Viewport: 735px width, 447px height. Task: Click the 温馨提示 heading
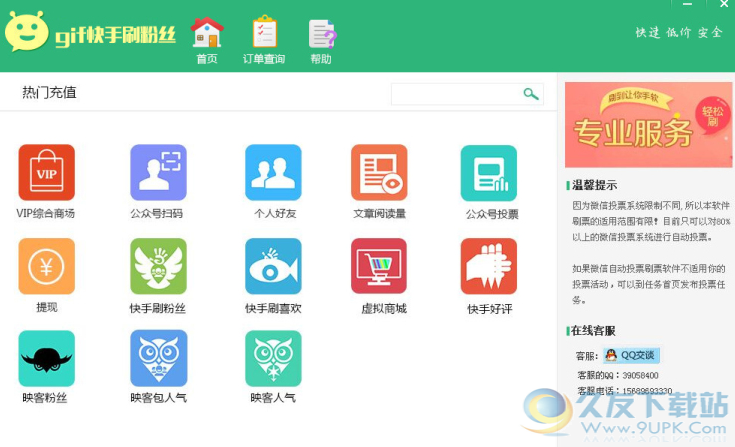(594, 185)
